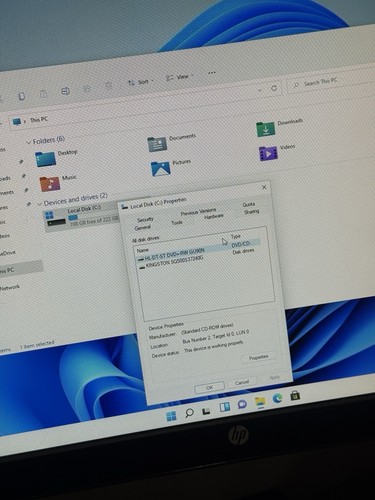Screen dimensions: 375x500
Task: Open the Windows Start menu
Action: click(171, 416)
